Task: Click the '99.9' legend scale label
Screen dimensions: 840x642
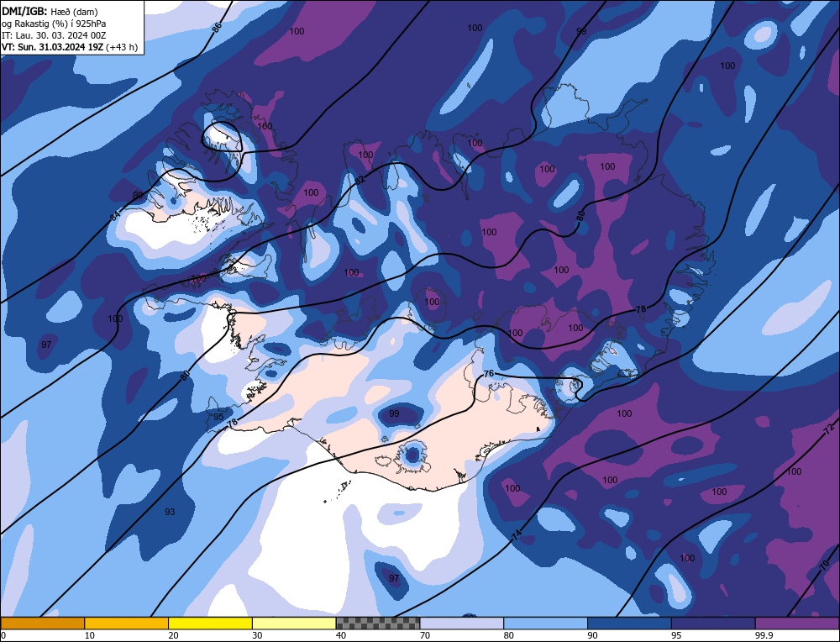Action: 764,635
